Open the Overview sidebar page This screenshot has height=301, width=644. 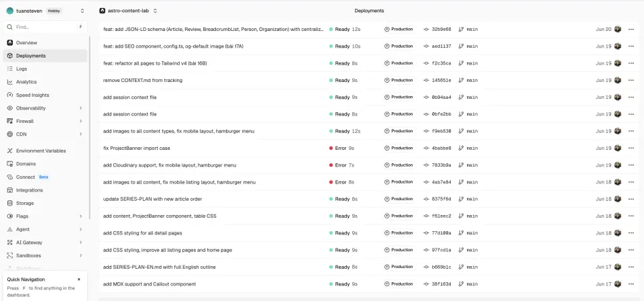[45, 43]
